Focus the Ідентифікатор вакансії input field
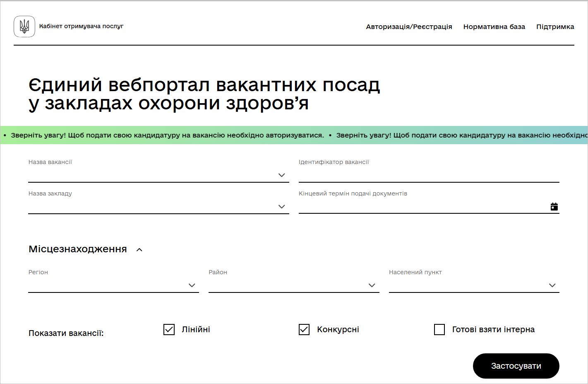 [x=429, y=175]
